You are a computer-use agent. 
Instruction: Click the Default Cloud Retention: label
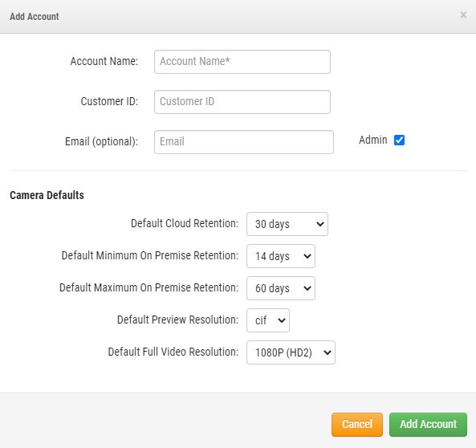tap(185, 223)
